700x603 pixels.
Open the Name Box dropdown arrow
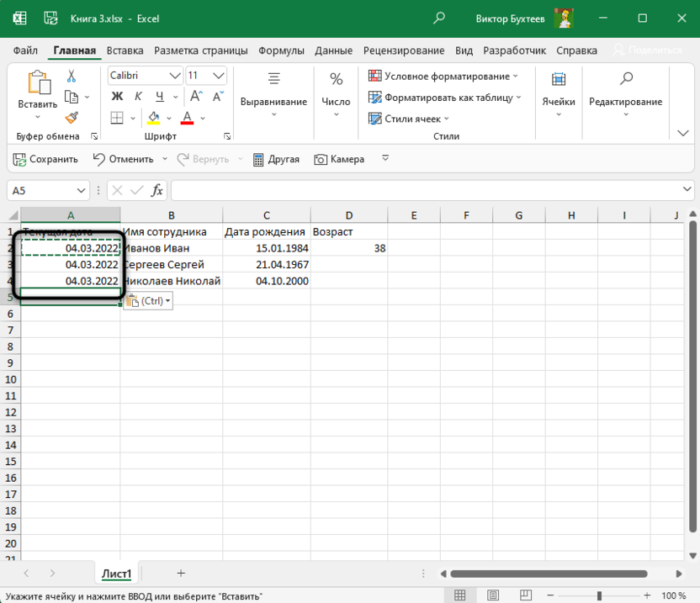(x=82, y=191)
